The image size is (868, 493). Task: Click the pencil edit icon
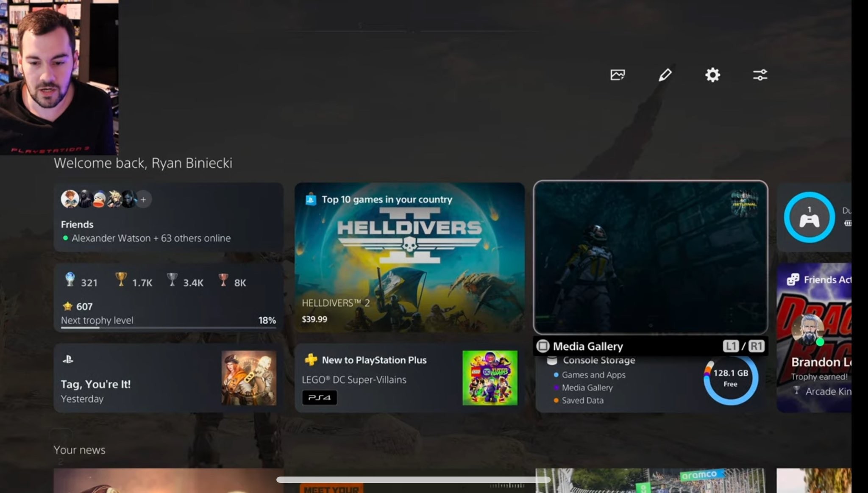click(x=665, y=75)
